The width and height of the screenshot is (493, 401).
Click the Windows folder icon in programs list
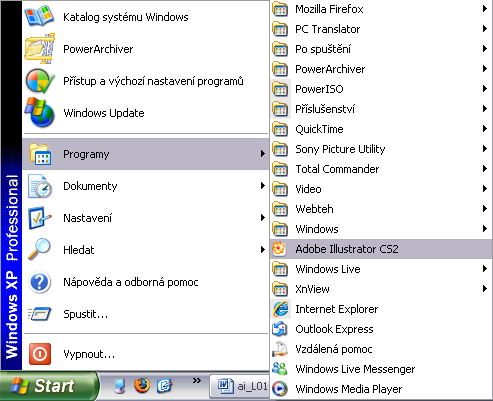280,229
